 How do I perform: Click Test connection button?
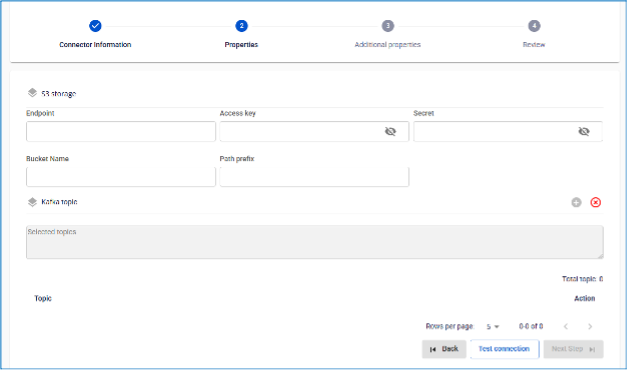[504, 349]
